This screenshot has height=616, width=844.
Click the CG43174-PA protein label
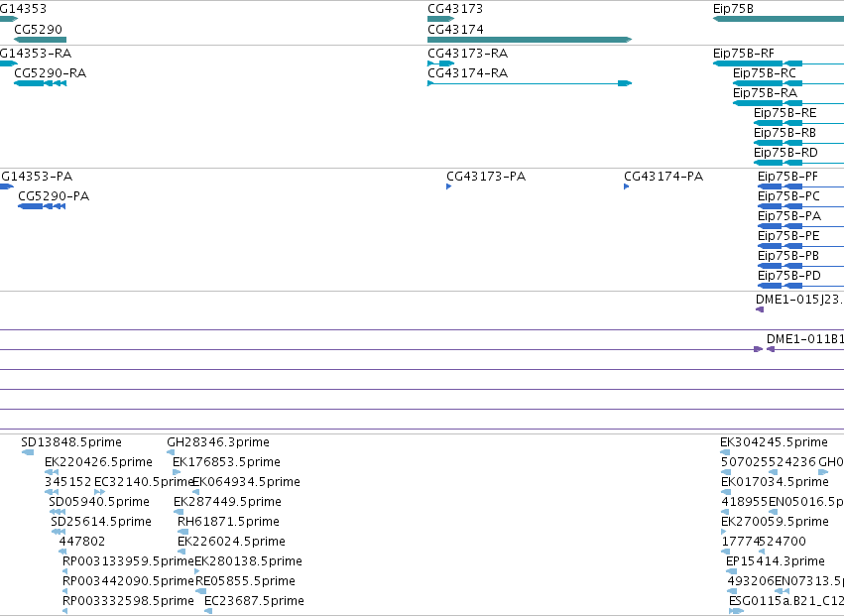663,177
